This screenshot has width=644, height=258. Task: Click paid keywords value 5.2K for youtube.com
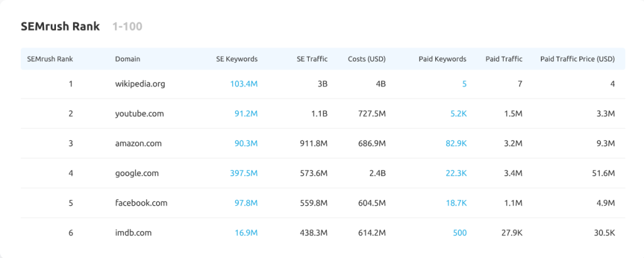click(x=458, y=114)
